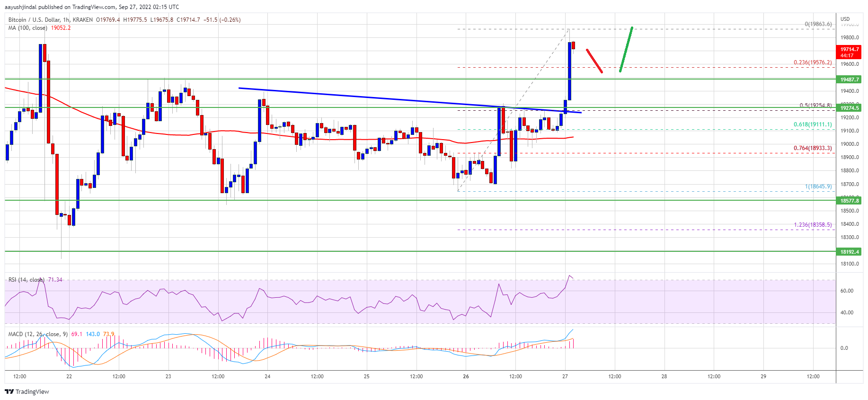Select the green upward arrow drawing
Viewport: 868px width, 400px height.
[626, 50]
